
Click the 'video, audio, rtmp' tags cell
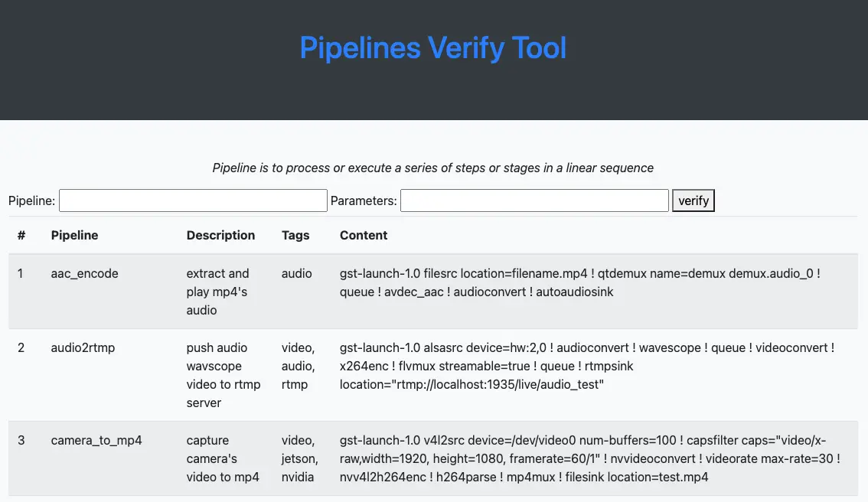point(299,366)
